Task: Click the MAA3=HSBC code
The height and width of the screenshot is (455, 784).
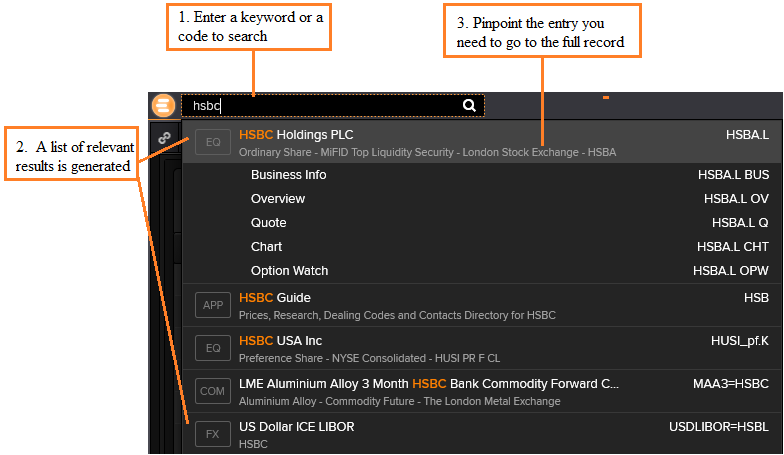Action: click(x=731, y=384)
